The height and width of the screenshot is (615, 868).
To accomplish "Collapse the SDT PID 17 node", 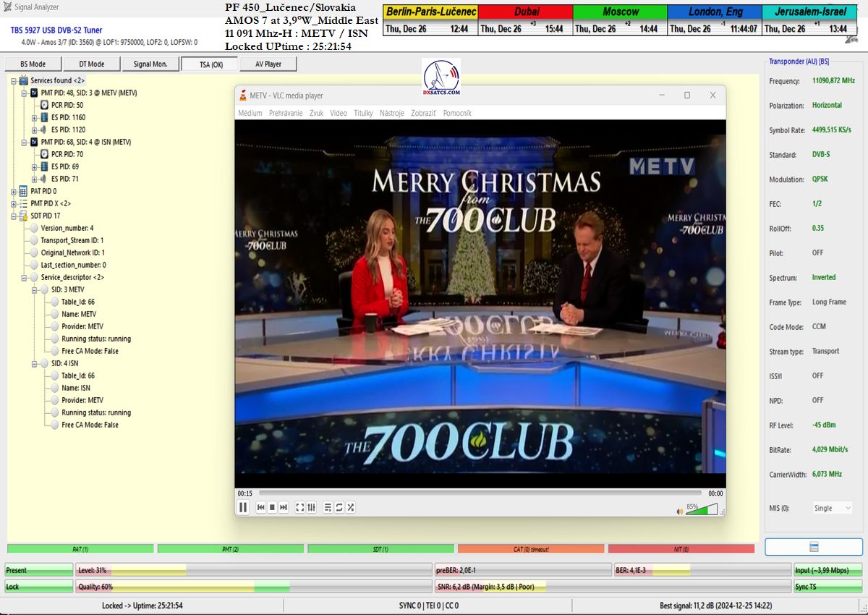I will [14, 216].
